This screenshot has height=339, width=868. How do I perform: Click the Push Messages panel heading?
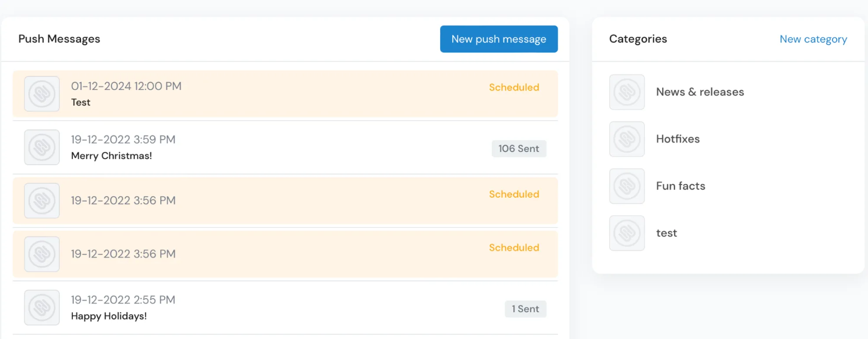click(x=59, y=39)
